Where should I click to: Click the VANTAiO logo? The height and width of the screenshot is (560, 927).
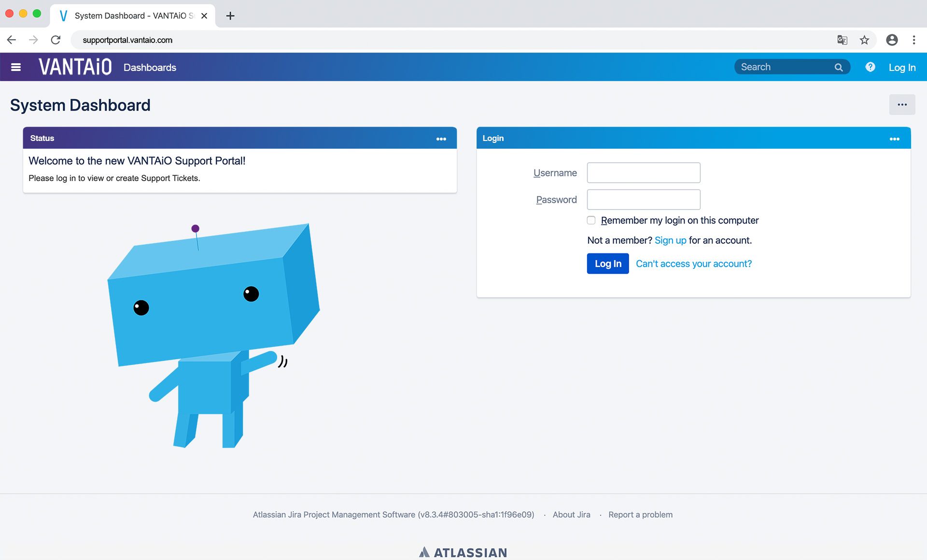(75, 67)
